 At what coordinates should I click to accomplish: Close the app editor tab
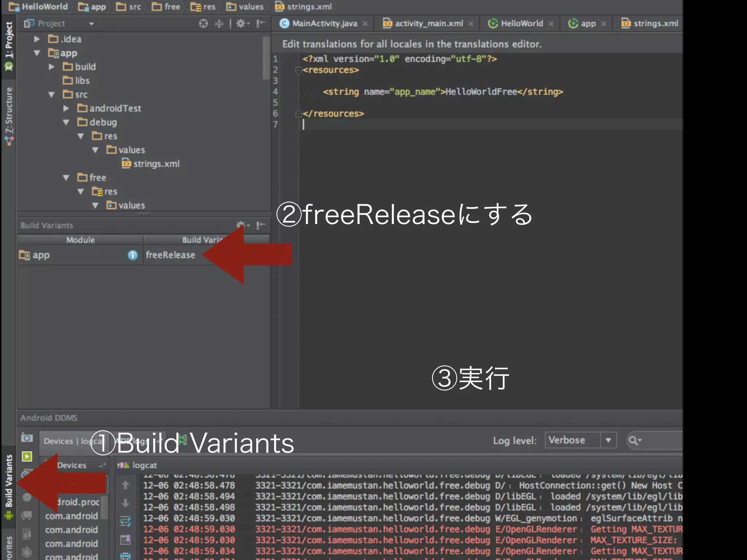(x=604, y=24)
